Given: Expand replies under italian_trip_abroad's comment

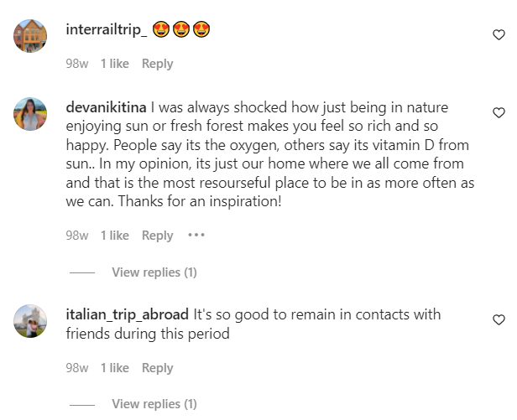Looking at the screenshot, I should coord(154,404).
